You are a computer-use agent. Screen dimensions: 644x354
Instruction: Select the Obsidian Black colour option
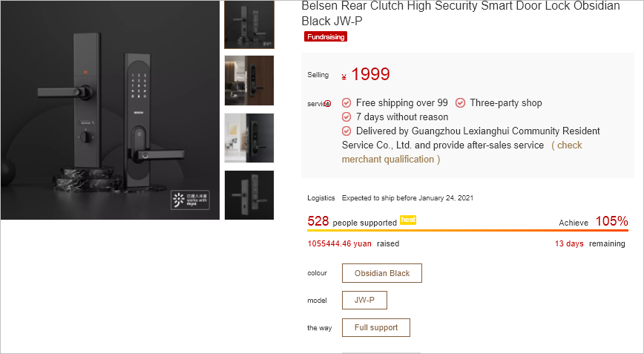[381, 273]
